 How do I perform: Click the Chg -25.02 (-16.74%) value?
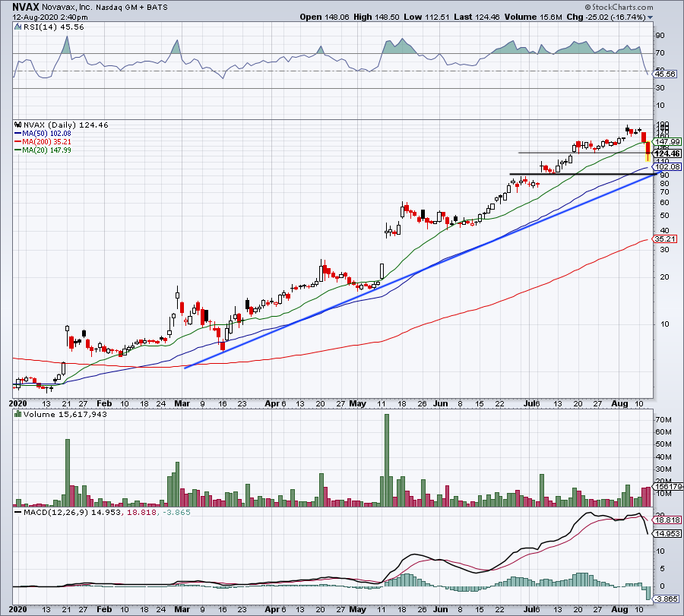606,17
